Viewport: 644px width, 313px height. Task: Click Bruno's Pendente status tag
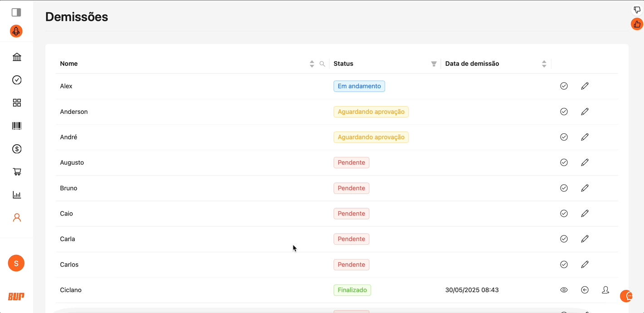pyautogui.click(x=351, y=188)
